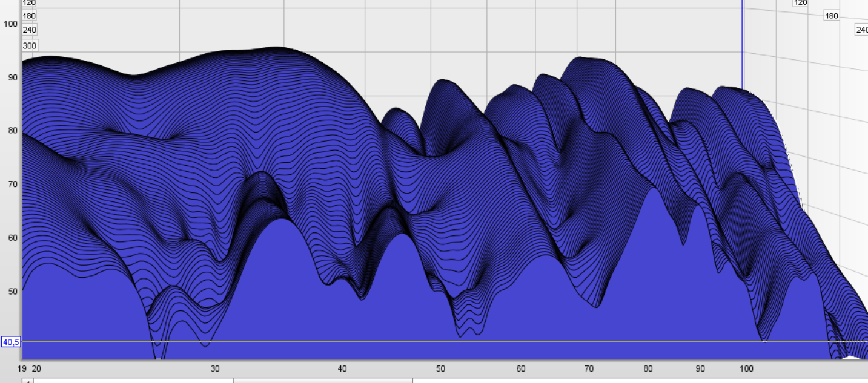The width and height of the screenshot is (868, 383).
Task: Click the 100 Hz label on frequency axis
Action: pyautogui.click(x=746, y=368)
